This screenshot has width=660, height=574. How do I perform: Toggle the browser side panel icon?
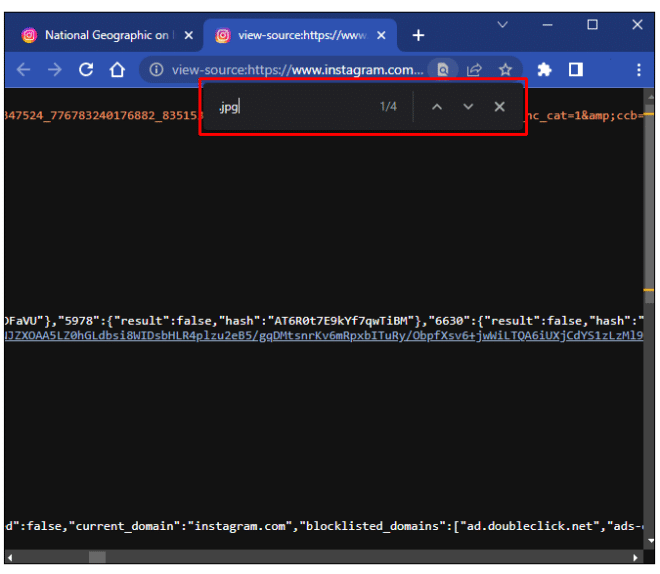[x=576, y=69]
